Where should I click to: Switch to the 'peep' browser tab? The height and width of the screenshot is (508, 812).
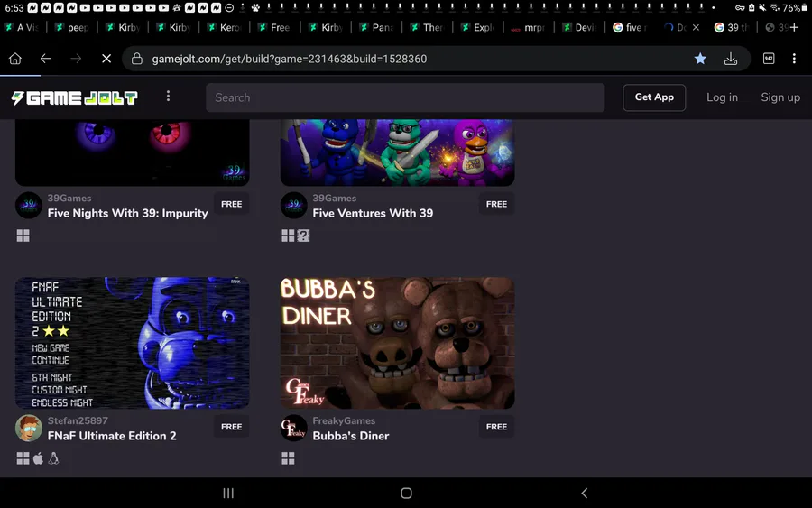(x=72, y=27)
